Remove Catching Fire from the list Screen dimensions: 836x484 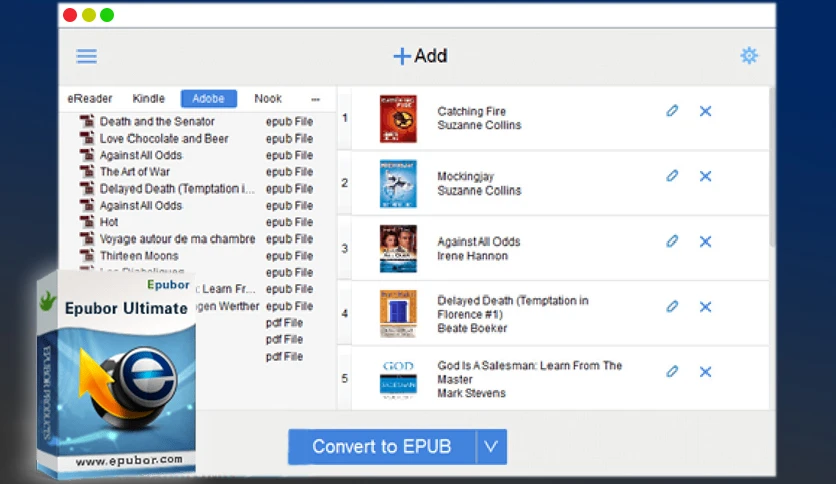coord(705,111)
